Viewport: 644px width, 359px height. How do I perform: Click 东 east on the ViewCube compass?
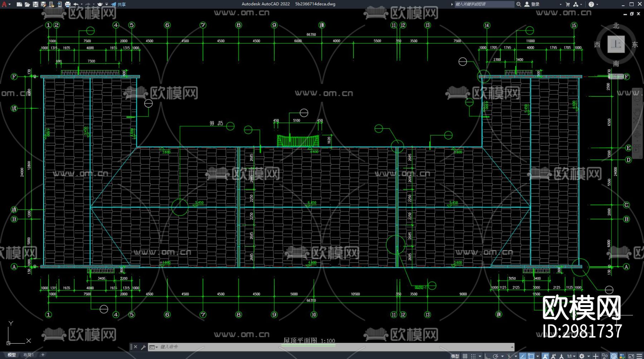click(635, 44)
